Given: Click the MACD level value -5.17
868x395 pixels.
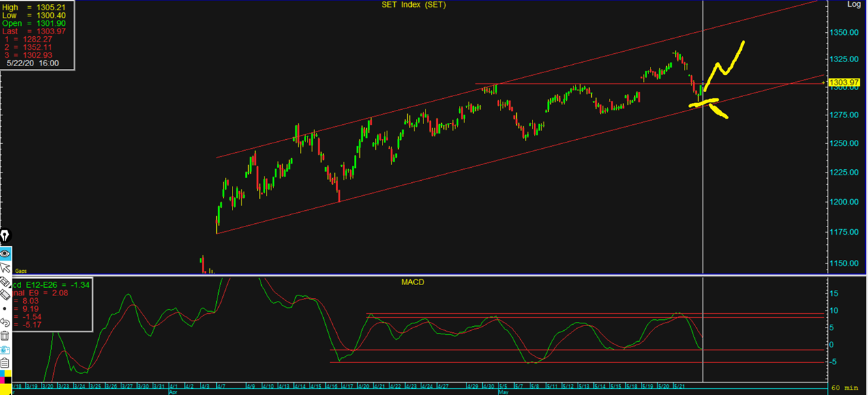Looking at the screenshot, I should pyautogui.click(x=33, y=325).
